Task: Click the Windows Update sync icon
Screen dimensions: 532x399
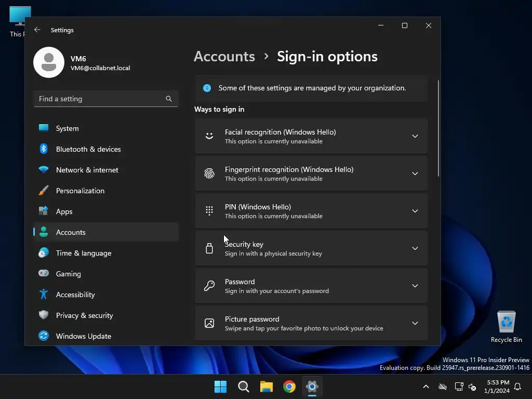Action: click(44, 336)
